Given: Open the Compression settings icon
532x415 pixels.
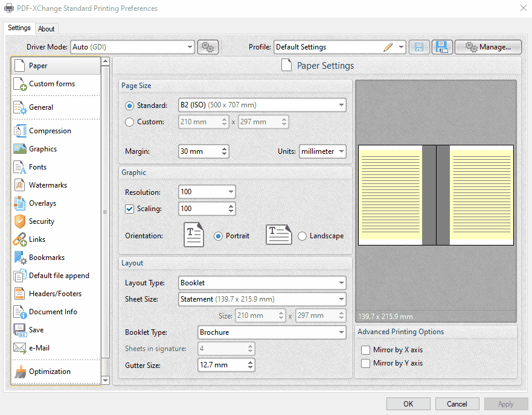Looking at the screenshot, I should pos(19,131).
